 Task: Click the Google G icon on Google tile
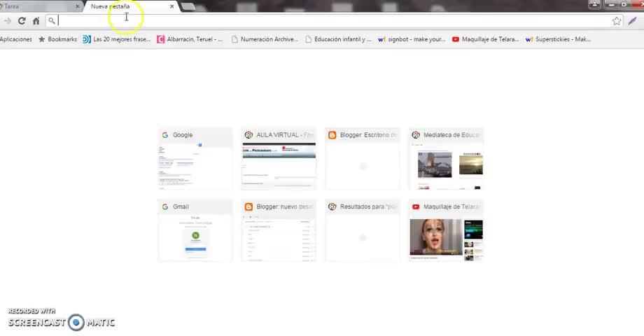[165, 134]
